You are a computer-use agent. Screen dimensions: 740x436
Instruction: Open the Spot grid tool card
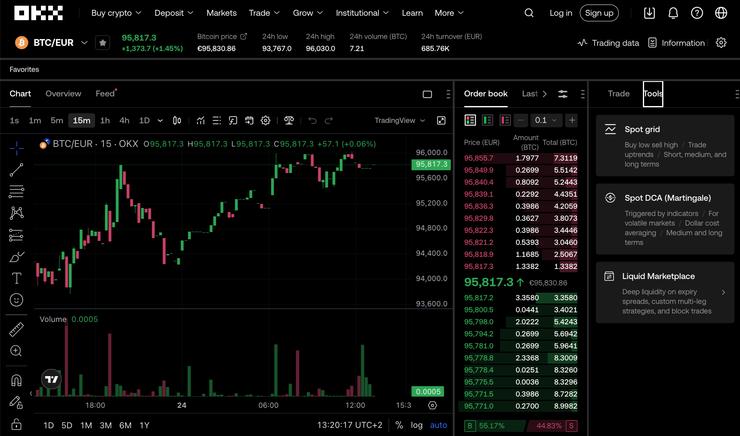click(665, 145)
